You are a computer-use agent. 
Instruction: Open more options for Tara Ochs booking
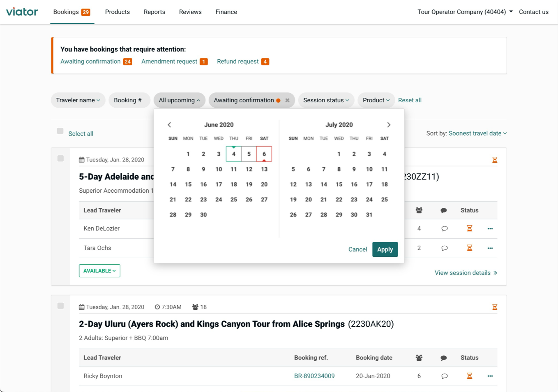490,248
